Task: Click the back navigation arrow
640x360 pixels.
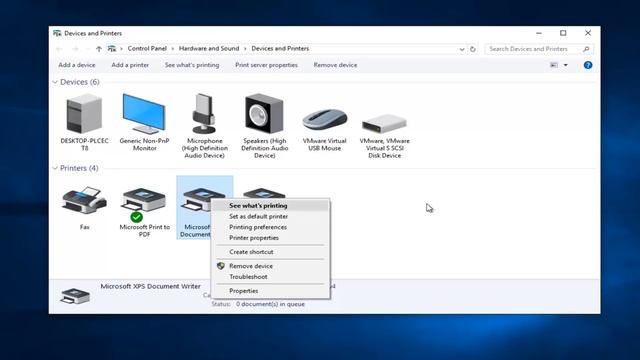Action: pos(60,49)
